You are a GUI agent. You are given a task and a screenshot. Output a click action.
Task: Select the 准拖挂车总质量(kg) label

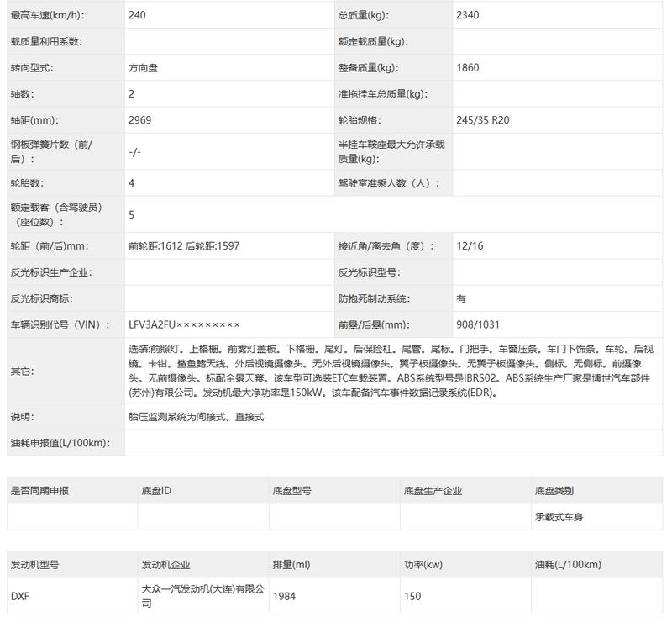pos(383,94)
